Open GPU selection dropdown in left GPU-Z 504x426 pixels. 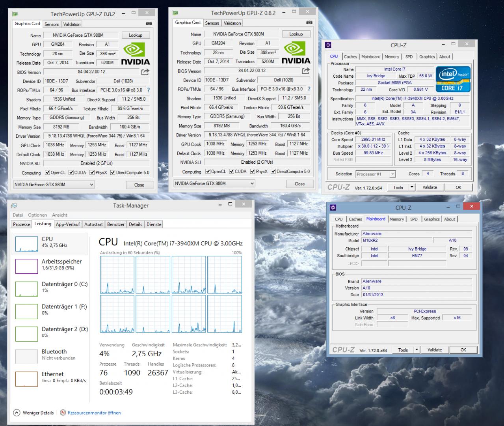pyautogui.click(x=54, y=185)
